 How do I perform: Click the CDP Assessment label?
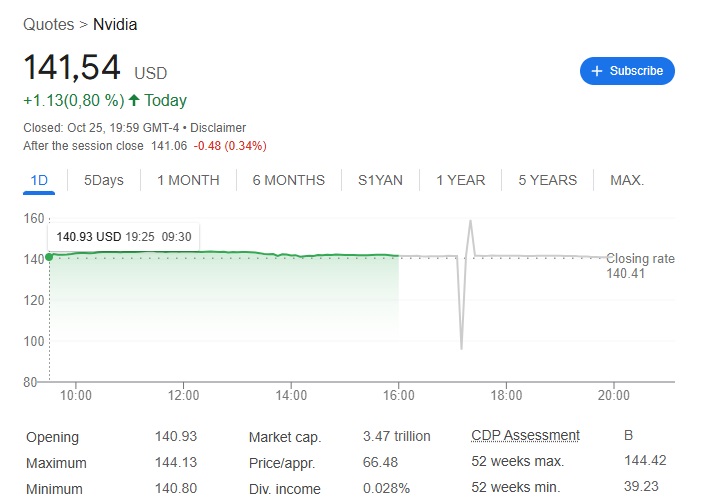click(525, 436)
